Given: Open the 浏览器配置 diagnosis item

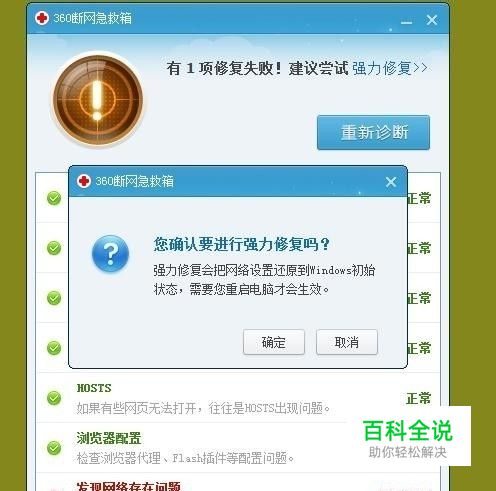Looking at the screenshot, I should pyautogui.click(x=238, y=448).
